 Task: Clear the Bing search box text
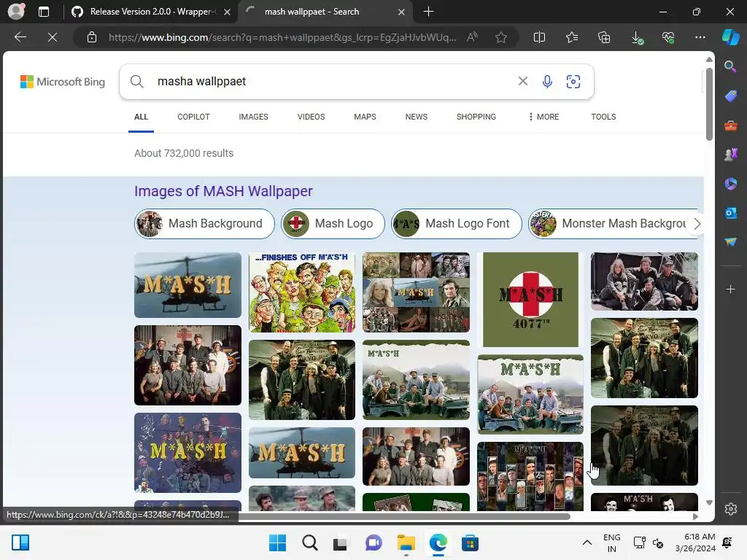point(522,82)
